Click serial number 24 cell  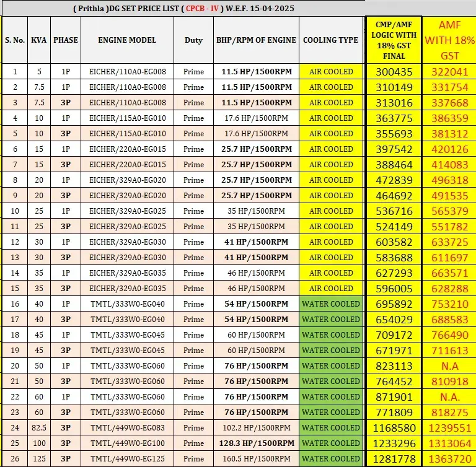[x=15, y=427]
